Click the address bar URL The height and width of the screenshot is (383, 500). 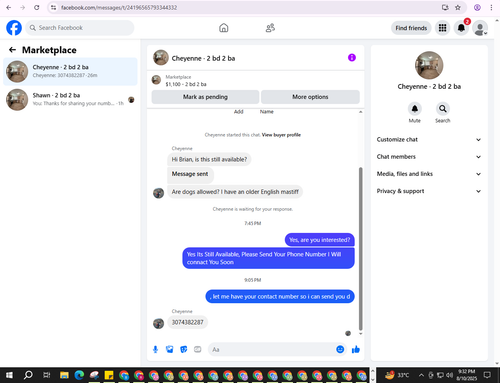coord(119,7)
